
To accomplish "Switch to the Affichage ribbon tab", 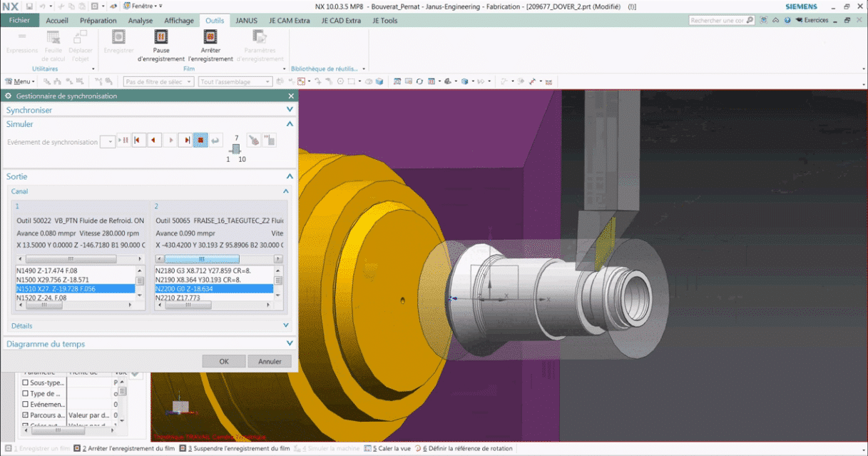I will click(179, 21).
